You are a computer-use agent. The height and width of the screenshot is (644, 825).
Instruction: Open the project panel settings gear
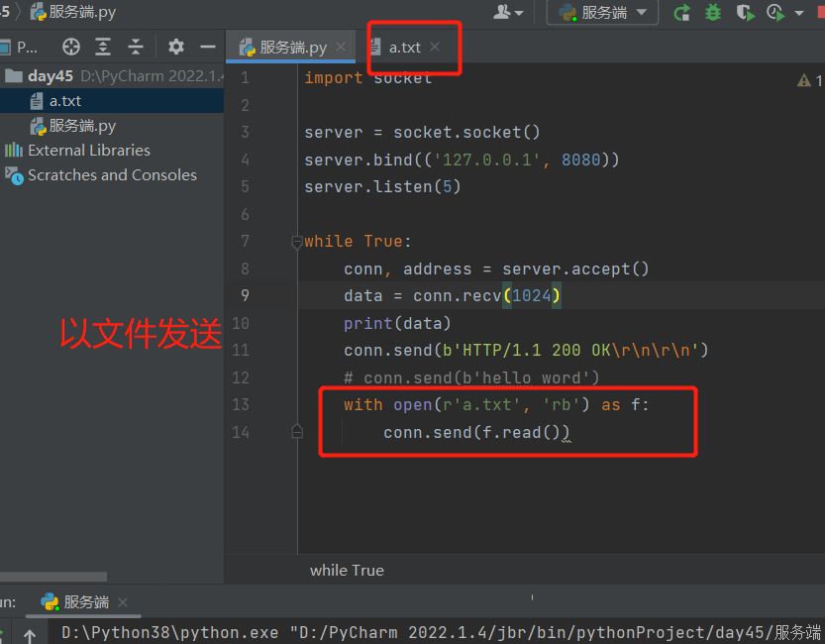coord(175,47)
